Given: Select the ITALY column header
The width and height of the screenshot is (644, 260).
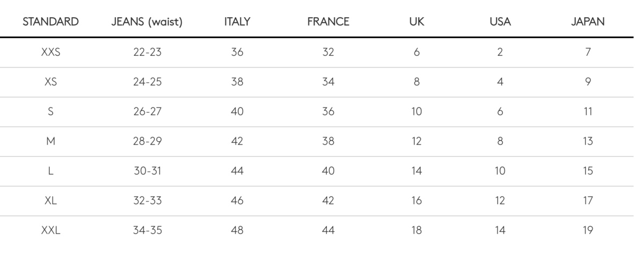Looking at the screenshot, I should [237, 22].
